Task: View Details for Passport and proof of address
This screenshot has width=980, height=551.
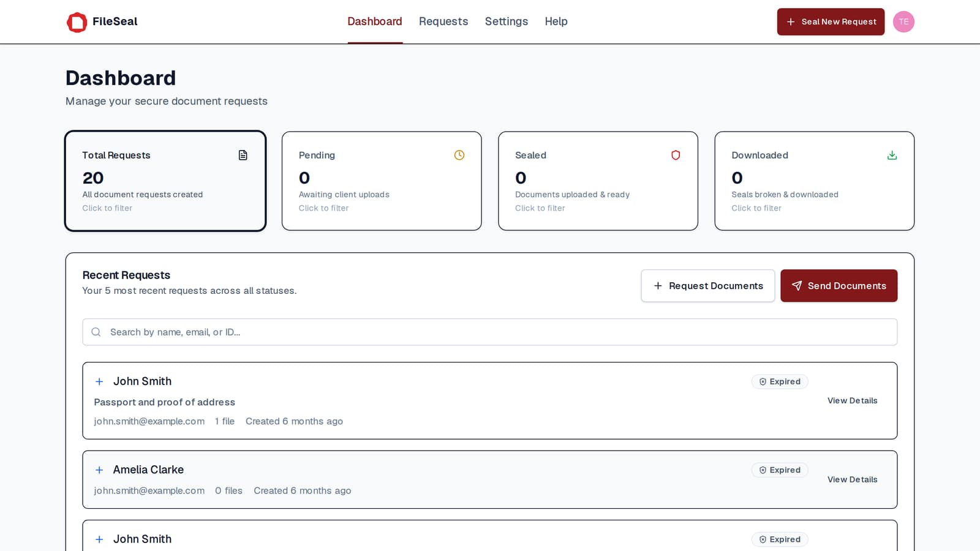Action: (x=853, y=400)
